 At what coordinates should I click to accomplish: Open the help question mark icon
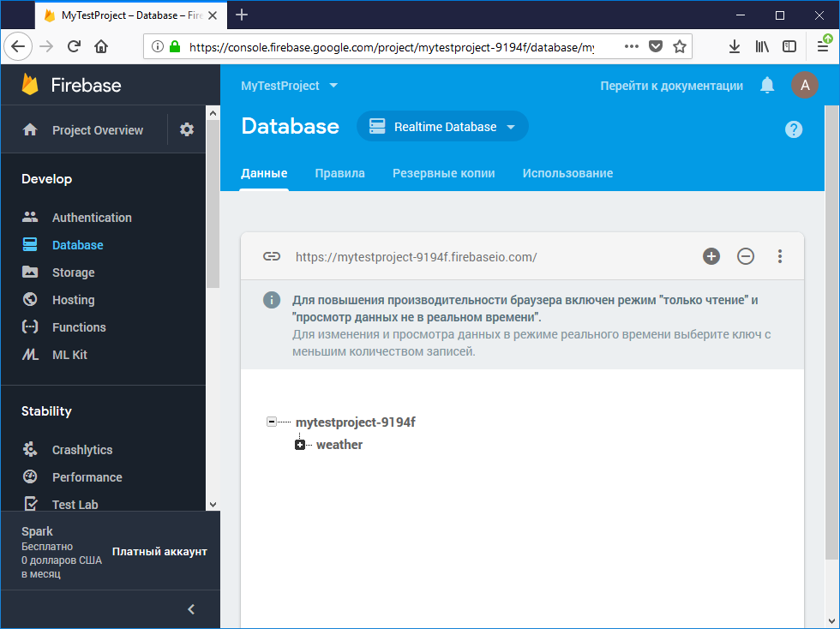tap(794, 129)
